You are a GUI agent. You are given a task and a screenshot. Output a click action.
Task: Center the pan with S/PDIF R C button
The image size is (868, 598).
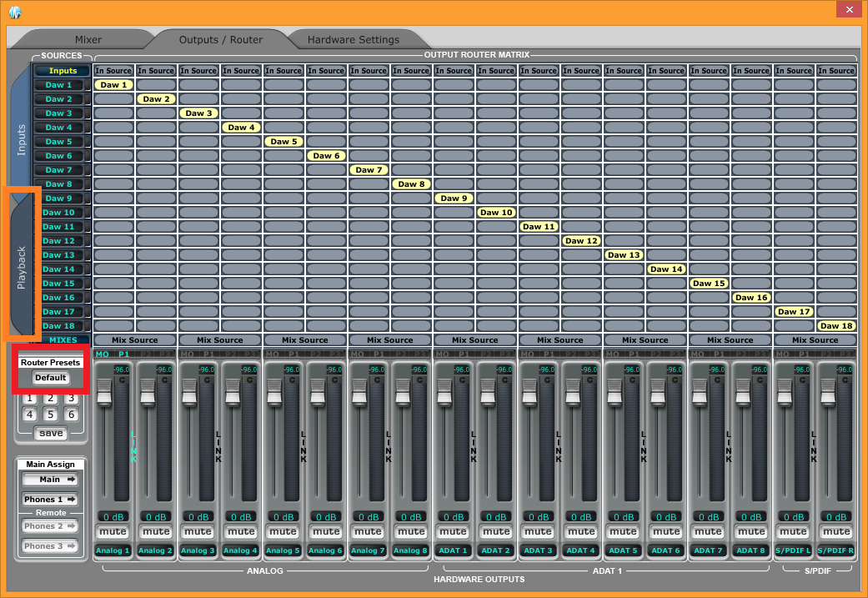(845, 379)
